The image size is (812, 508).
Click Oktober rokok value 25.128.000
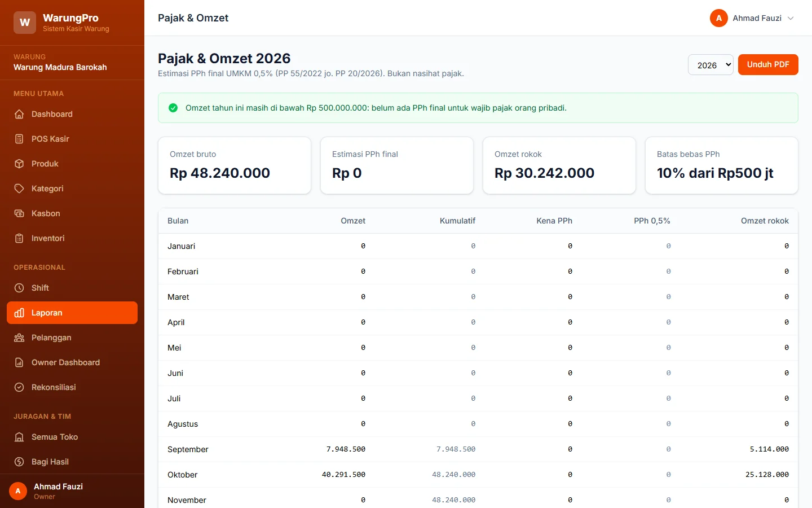point(767,475)
